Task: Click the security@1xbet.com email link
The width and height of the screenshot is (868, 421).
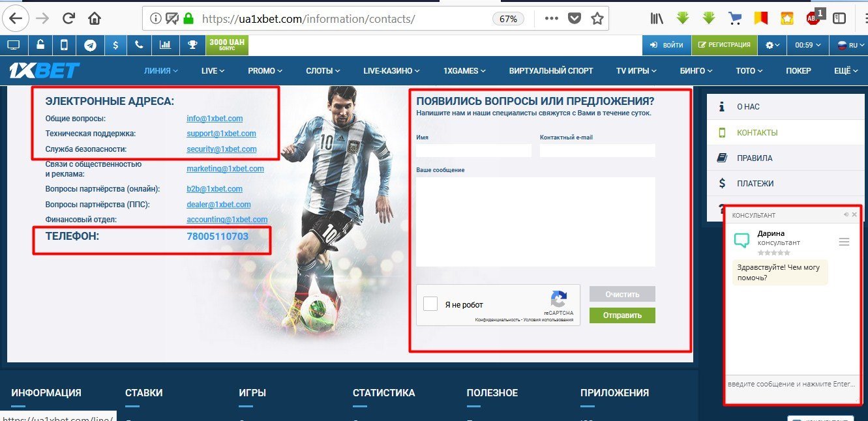Action: [x=221, y=149]
